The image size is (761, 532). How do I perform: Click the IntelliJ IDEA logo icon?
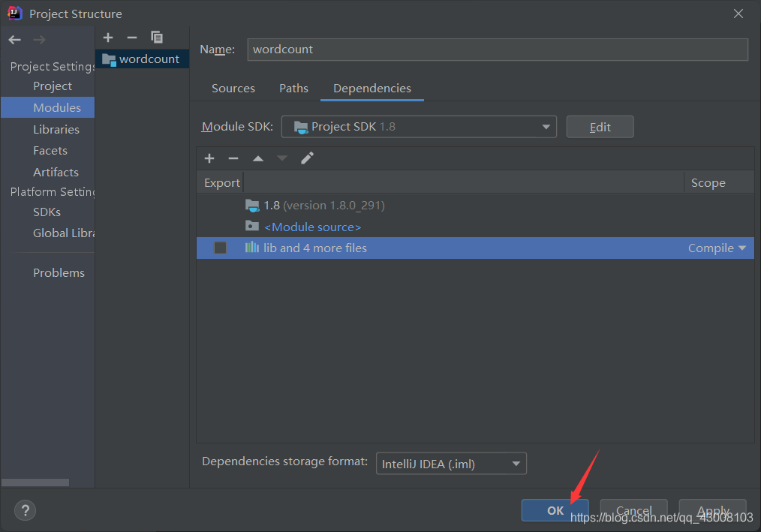(15, 13)
